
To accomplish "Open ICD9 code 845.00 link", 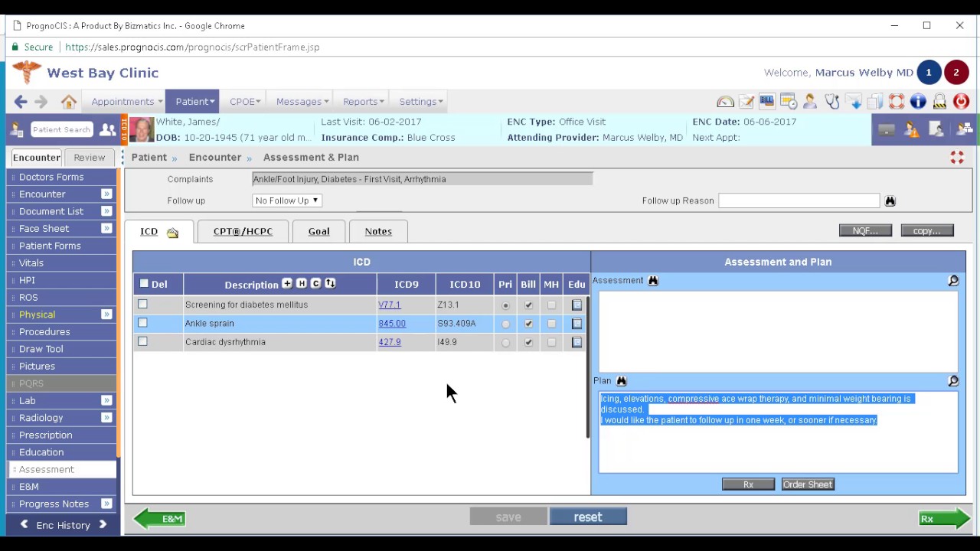I will (x=392, y=324).
